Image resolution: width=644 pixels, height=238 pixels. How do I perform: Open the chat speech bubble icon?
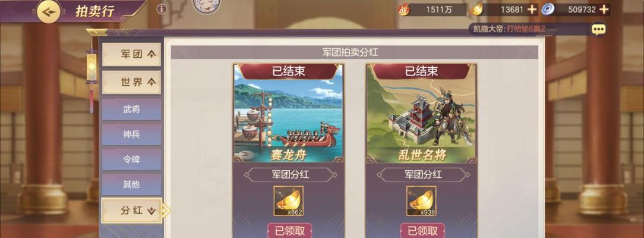click(x=598, y=29)
